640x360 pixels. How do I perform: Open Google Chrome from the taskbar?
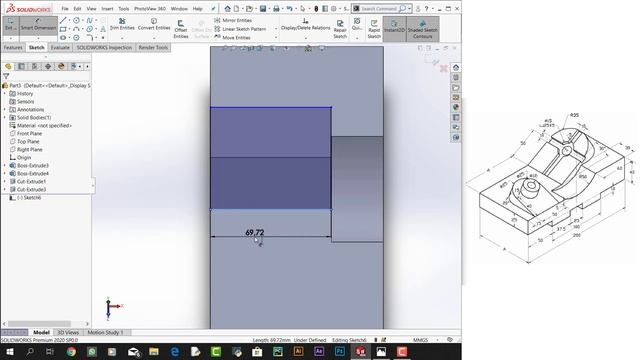[71, 351]
